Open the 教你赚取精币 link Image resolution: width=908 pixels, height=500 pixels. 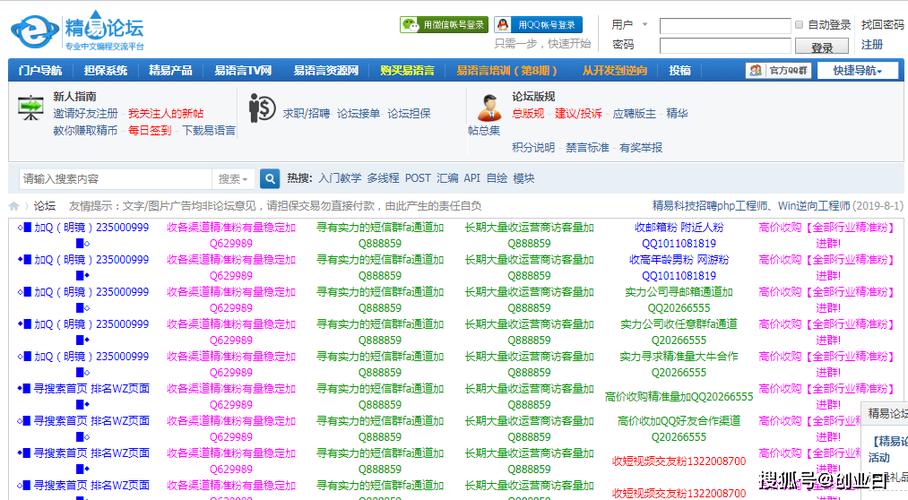click(86, 130)
